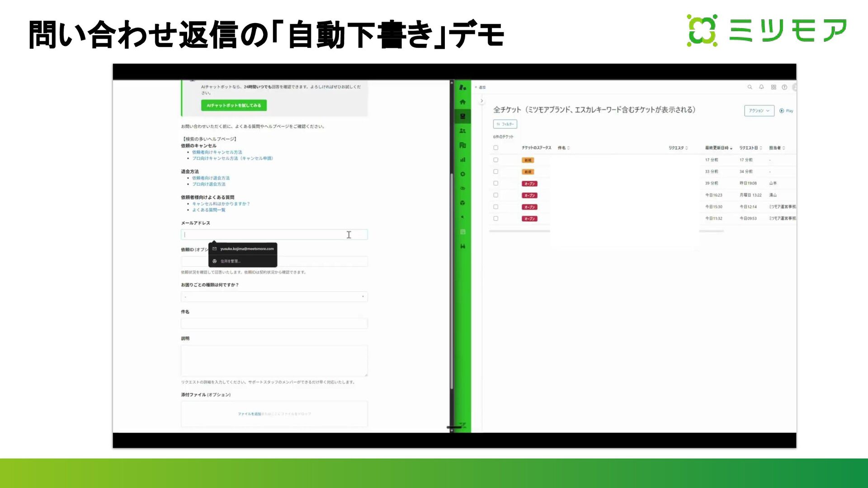Open the Customers icon in sidebar

[x=462, y=131]
